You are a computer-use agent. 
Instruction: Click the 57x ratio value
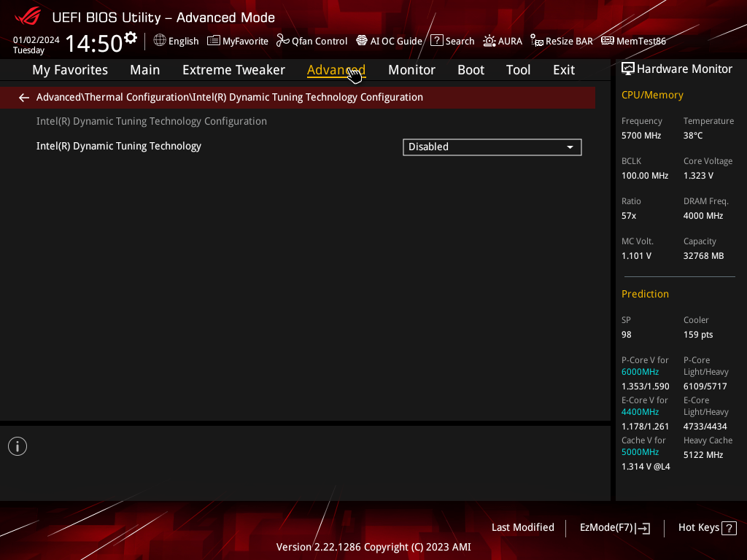point(628,216)
